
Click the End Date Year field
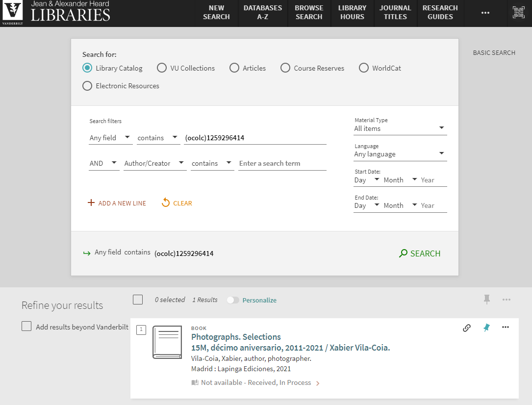pyautogui.click(x=433, y=205)
